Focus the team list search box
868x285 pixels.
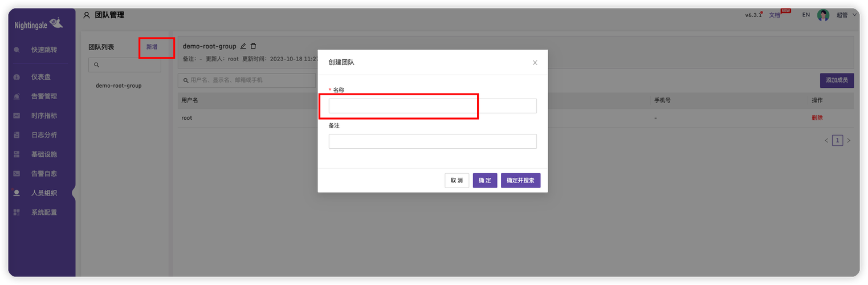coord(125,65)
